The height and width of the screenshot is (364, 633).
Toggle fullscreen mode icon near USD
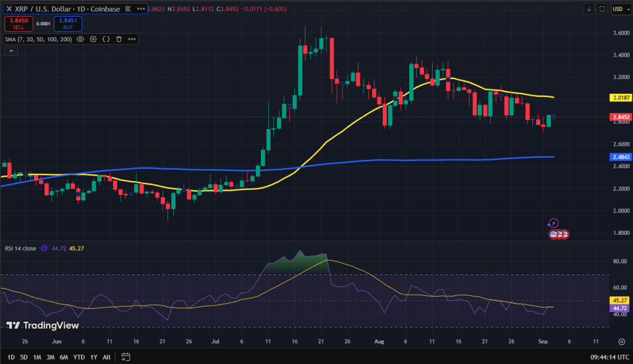[602, 9]
